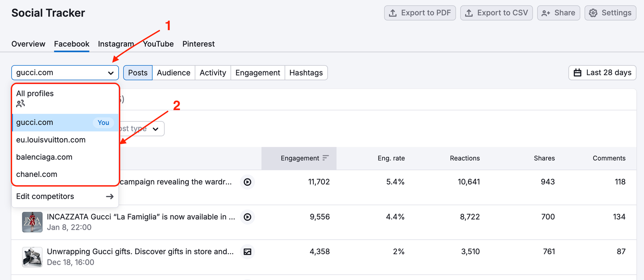This screenshot has width=644, height=280.
Task: Click the 5.4% engagement rate
Action: [x=395, y=182]
